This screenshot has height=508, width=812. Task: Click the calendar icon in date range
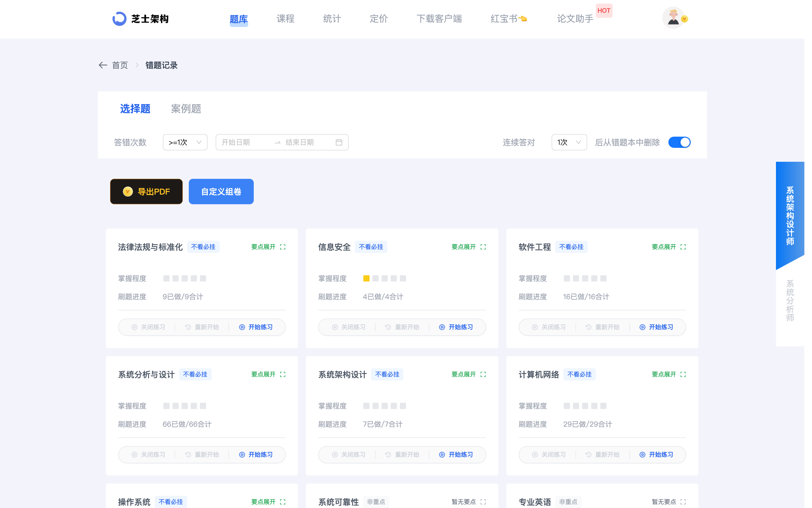pyautogui.click(x=339, y=142)
